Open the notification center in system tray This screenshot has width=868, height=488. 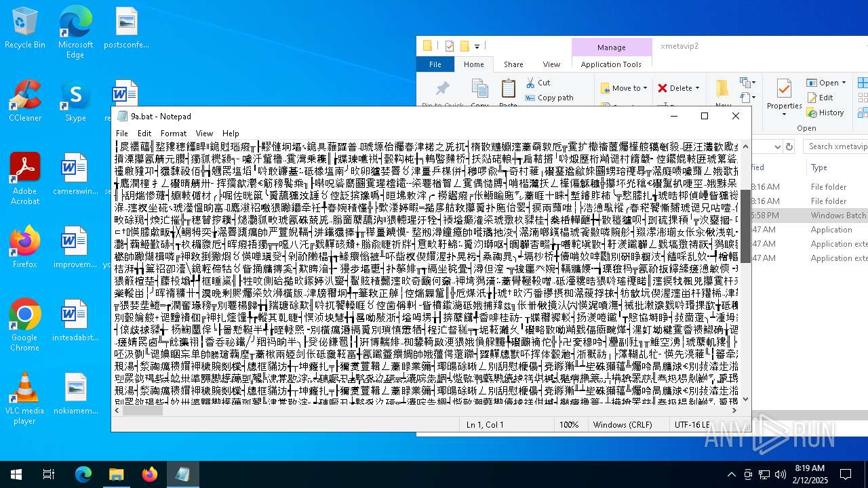click(x=846, y=474)
